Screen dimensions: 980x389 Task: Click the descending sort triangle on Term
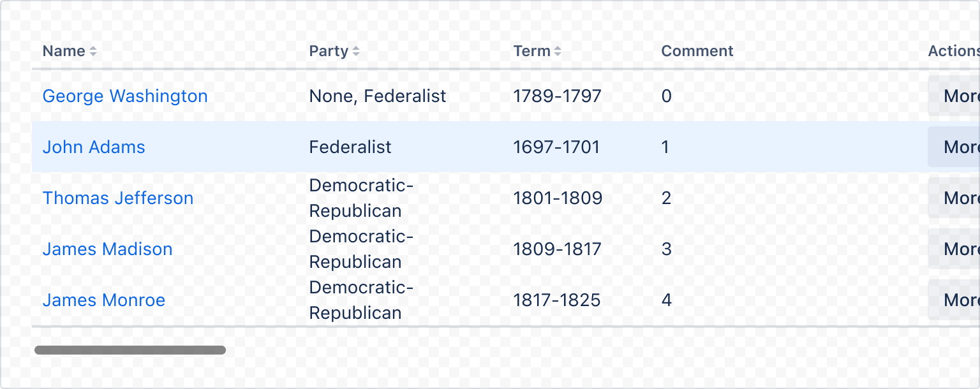coord(558,54)
